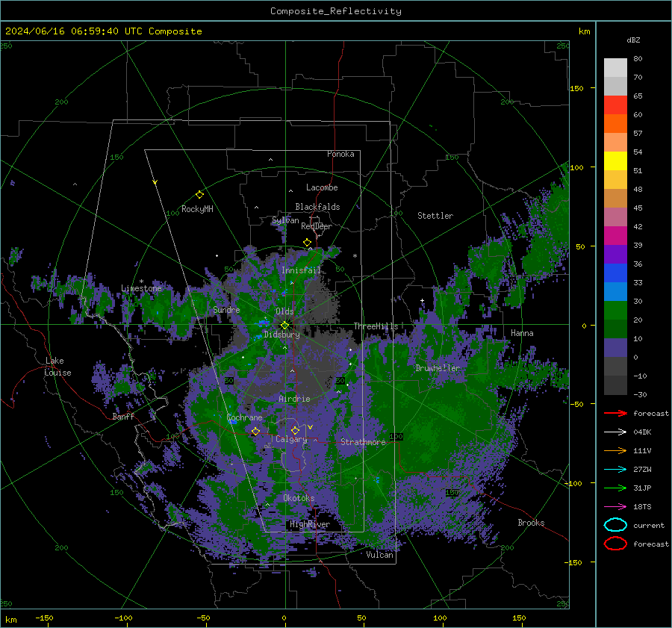The height and width of the screenshot is (628, 672).
Task: Click the Ponoka city label
Action: (340, 154)
